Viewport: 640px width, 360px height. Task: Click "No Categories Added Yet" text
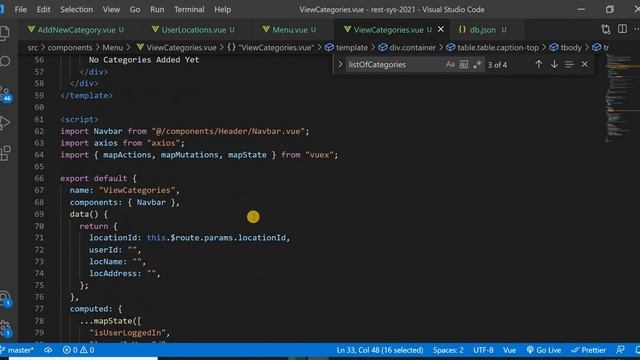click(x=144, y=60)
